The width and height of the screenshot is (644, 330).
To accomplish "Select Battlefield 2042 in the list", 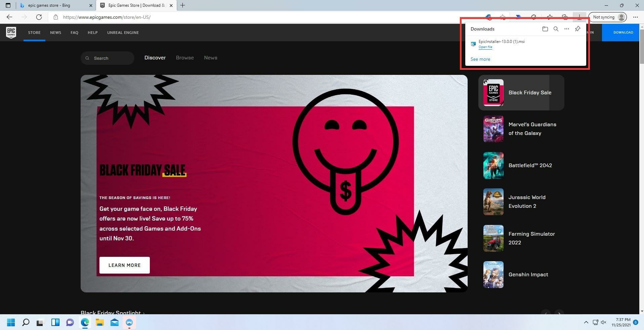I will [x=521, y=166].
